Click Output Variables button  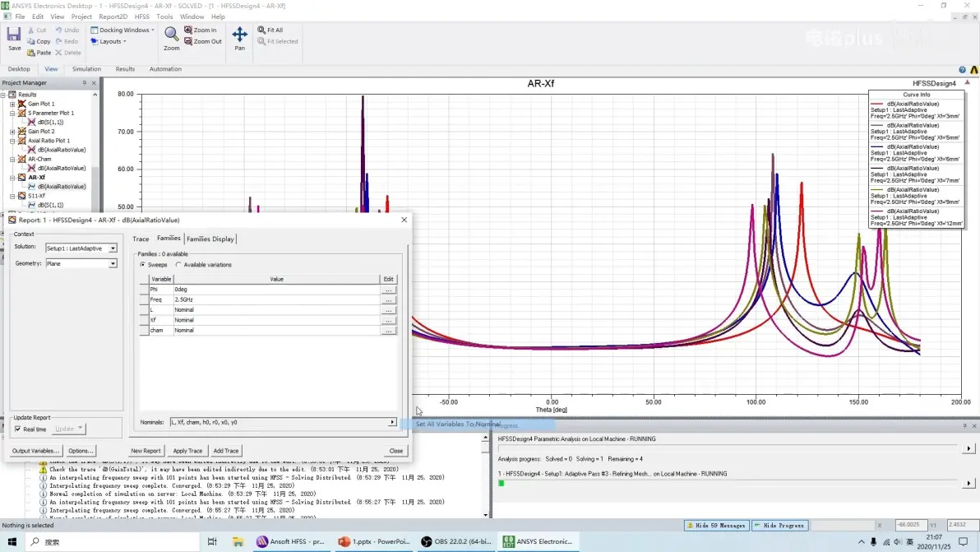(35, 451)
